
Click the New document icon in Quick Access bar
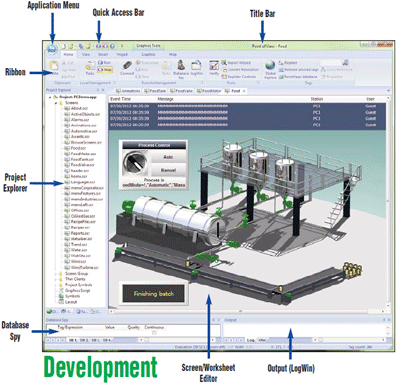click(x=65, y=46)
